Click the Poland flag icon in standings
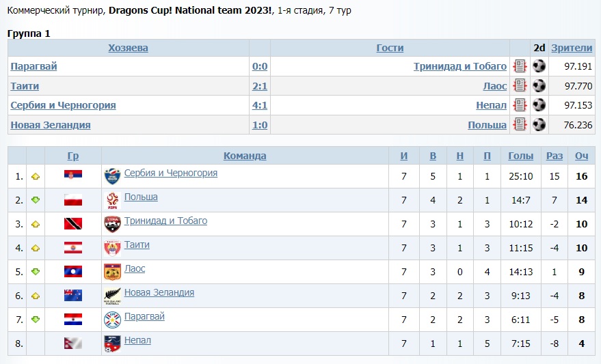Viewport: 601px width, 364px height. tap(73, 200)
